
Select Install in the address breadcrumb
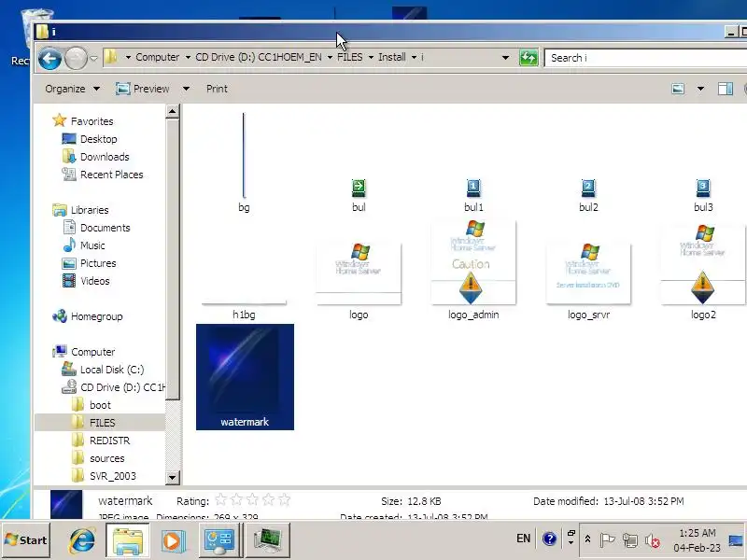(x=391, y=57)
